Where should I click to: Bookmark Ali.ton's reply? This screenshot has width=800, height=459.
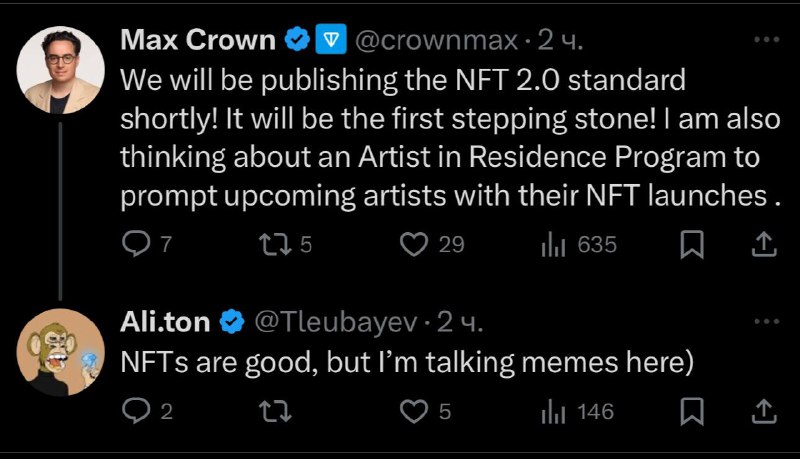coord(692,412)
